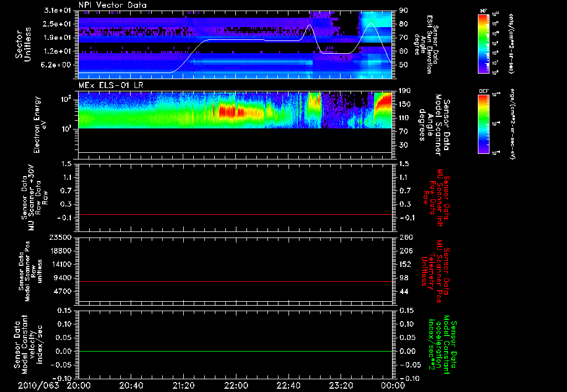Click the Model Scanner Pos Raw axis label
567x392 pixels.
click(x=30, y=271)
